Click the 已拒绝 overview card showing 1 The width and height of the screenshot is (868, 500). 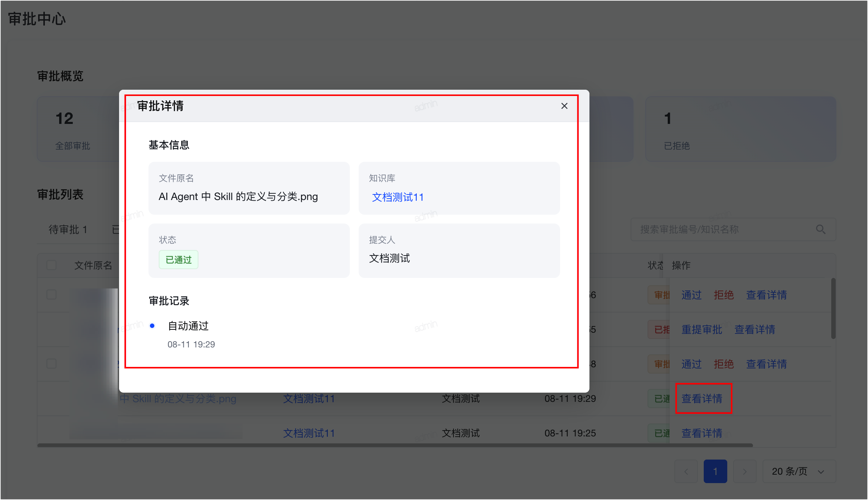741,129
